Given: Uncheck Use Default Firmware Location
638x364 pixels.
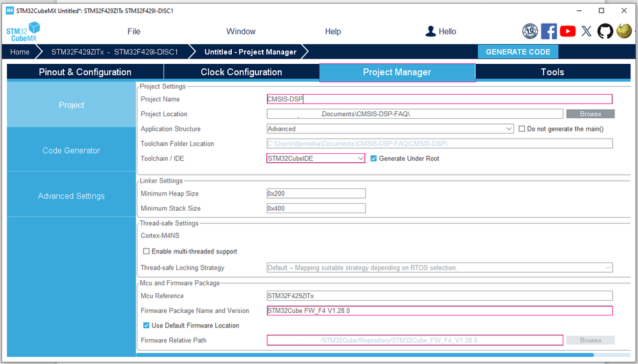Looking at the screenshot, I should tap(146, 325).
